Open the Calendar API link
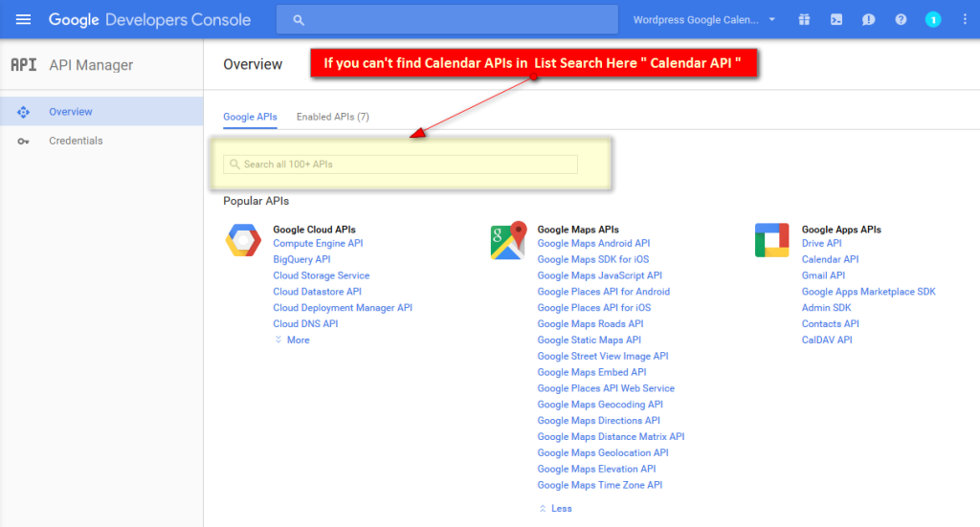 [x=830, y=259]
